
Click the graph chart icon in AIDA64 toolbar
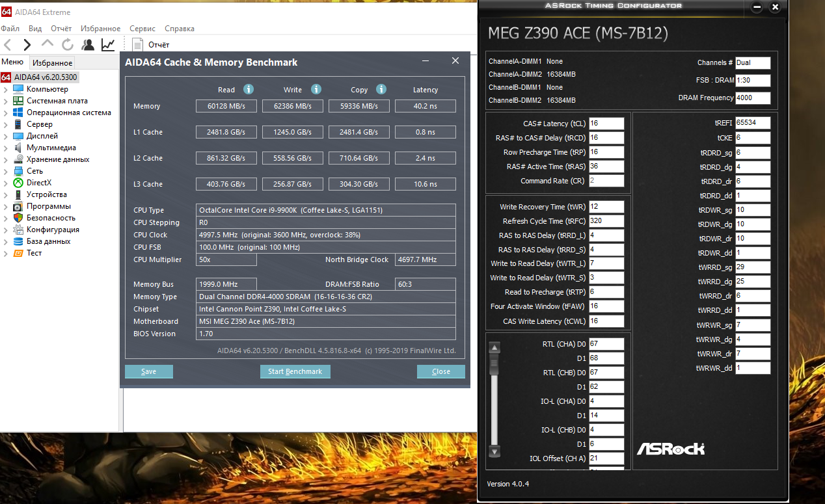[108, 44]
